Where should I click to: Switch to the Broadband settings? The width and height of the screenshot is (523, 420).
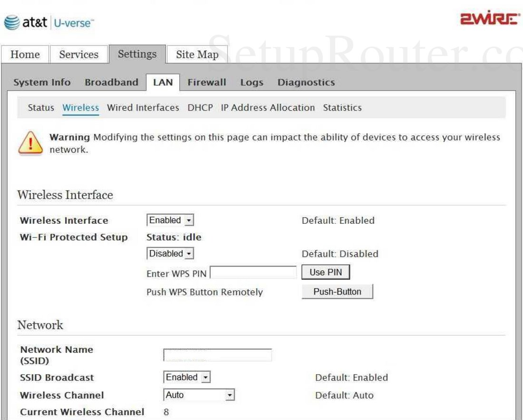pyautogui.click(x=111, y=82)
